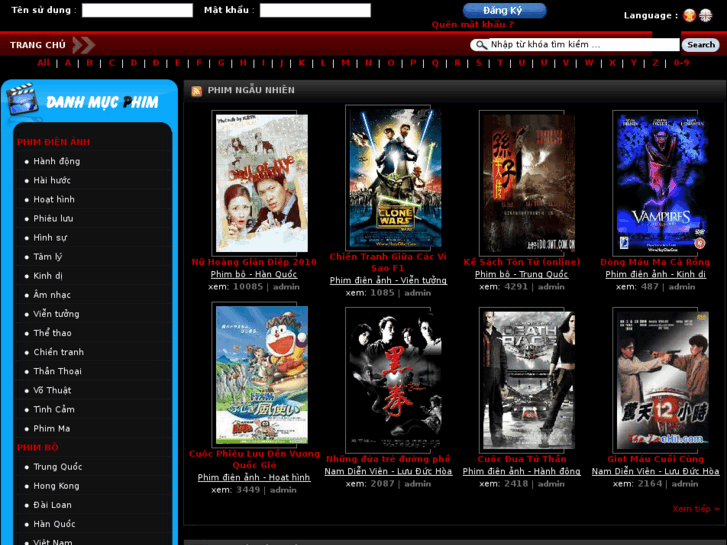The image size is (727, 545).
Task: Click the search keyword input box
Action: (584, 45)
